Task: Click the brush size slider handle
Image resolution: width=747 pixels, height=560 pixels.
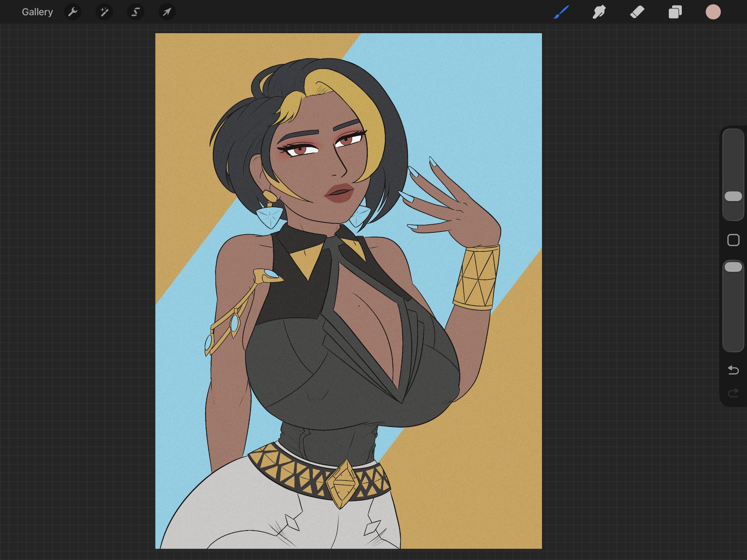Action: click(x=733, y=196)
